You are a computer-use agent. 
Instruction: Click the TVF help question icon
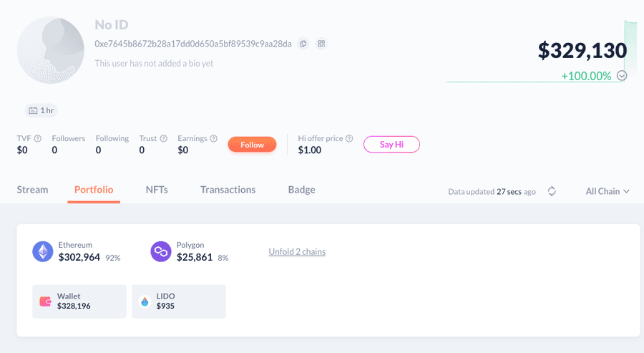pos(38,139)
